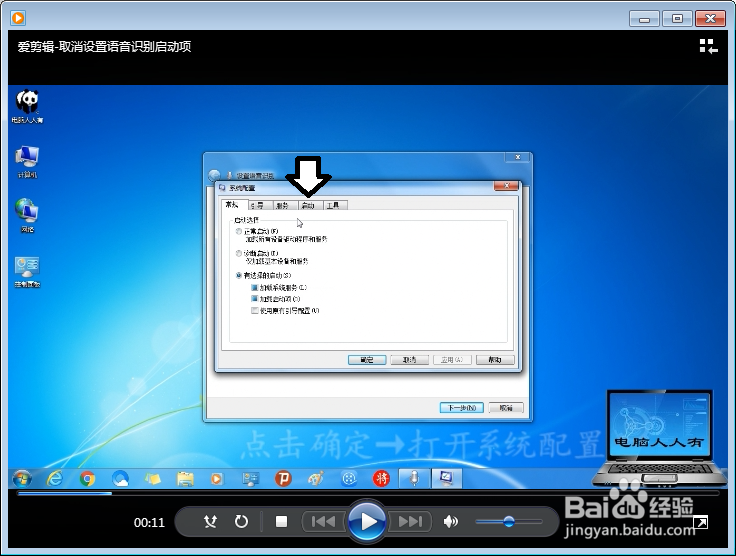Image resolution: width=736 pixels, height=556 pixels.
Task: Switch to the 工具 tab
Action: coord(334,206)
